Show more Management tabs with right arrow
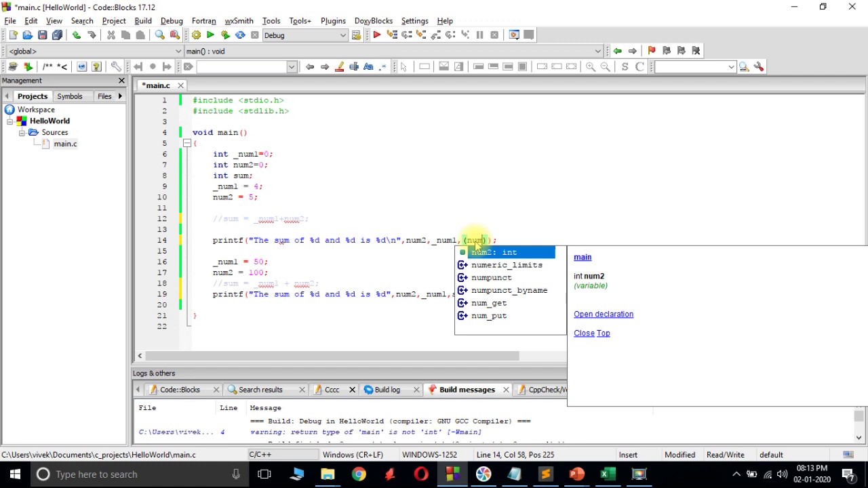 (x=120, y=96)
